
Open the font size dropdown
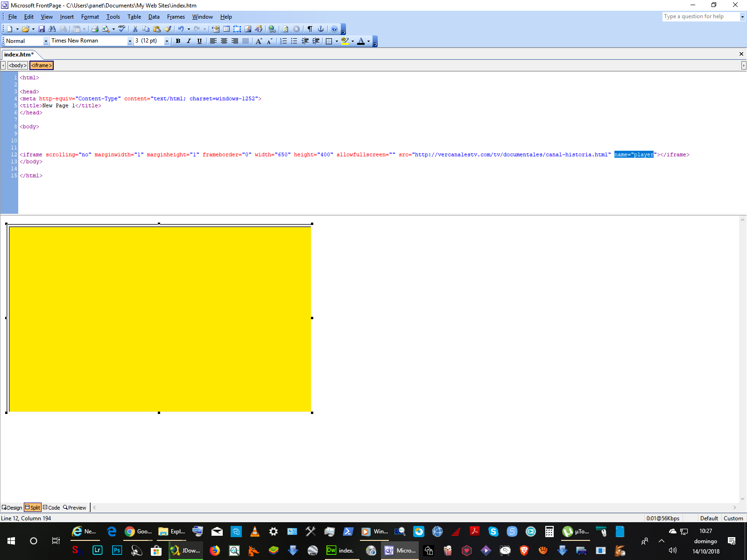(x=167, y=41)
